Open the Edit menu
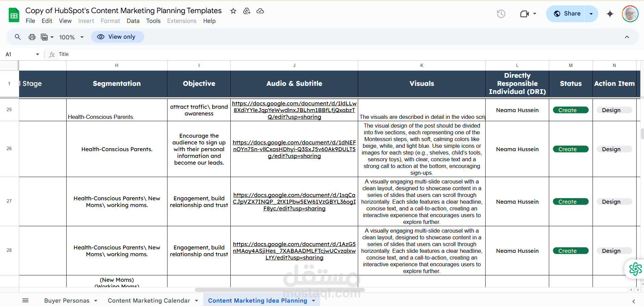Screen dimensions: 644x306 [x=47, y=21]
